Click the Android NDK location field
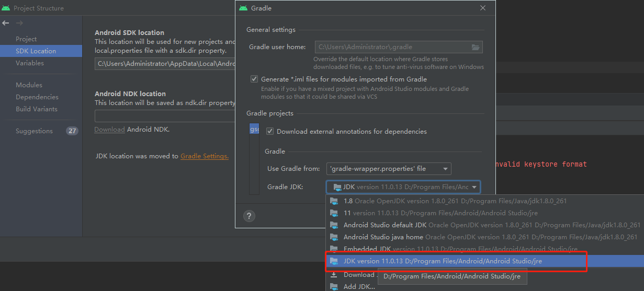The height and width of the screenshot is (291, 644). coord(165,116)
